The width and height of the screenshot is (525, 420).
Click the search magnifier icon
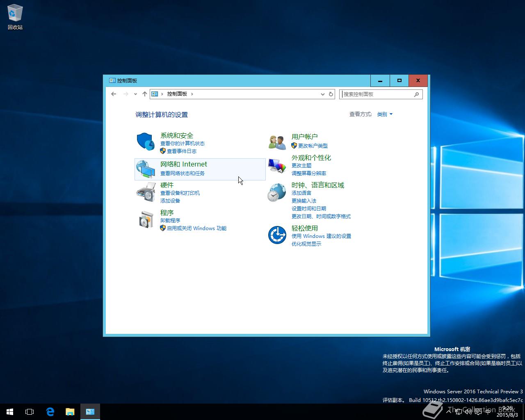click(x=416, y=94)
